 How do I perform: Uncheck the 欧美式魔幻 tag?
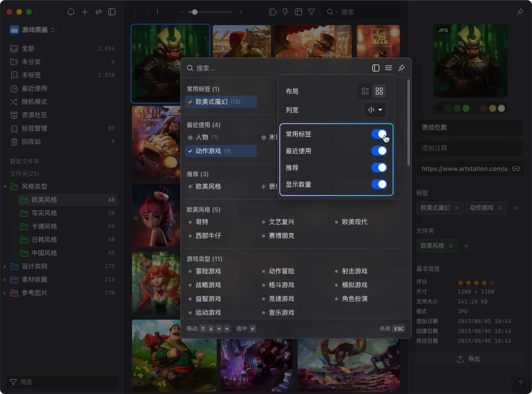point(221,102)
